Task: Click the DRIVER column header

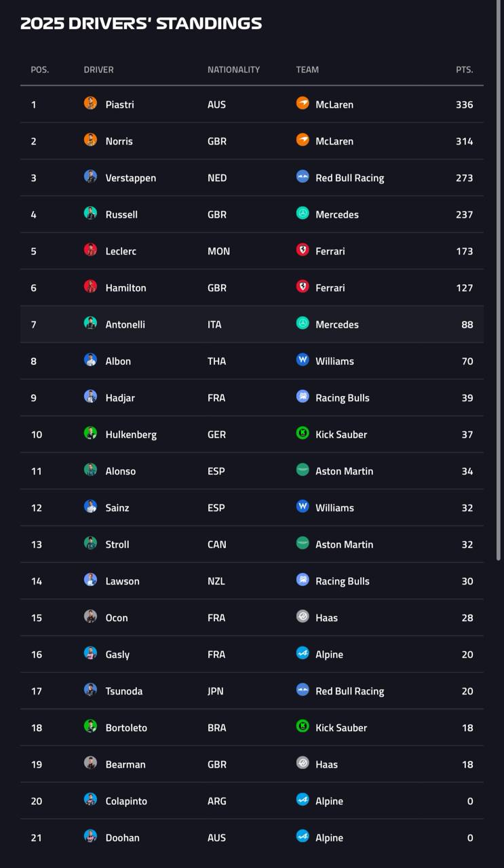Action: tap(98, 69)
